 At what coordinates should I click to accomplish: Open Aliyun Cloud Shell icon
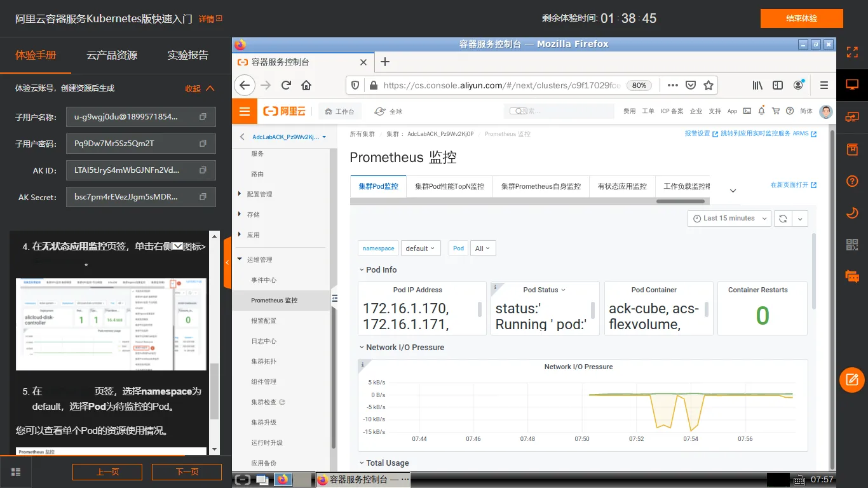[x=747, y=111]
